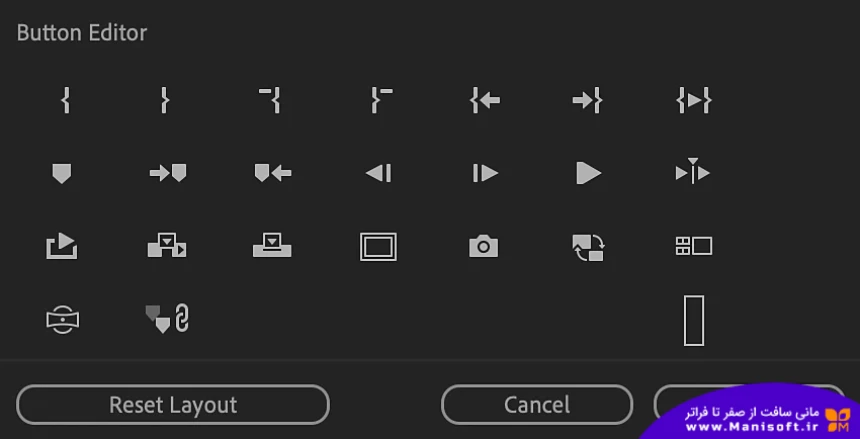Choose the Go to In icon
Image resolution: width=860 pixels, height=439 pixels.
(x=485, y=100)
